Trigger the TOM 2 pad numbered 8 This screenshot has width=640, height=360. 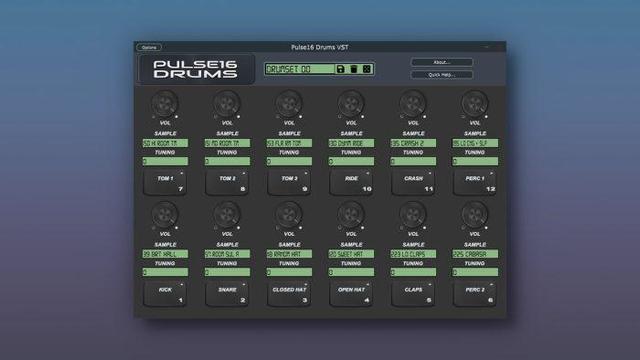click(x=227, y=183)
